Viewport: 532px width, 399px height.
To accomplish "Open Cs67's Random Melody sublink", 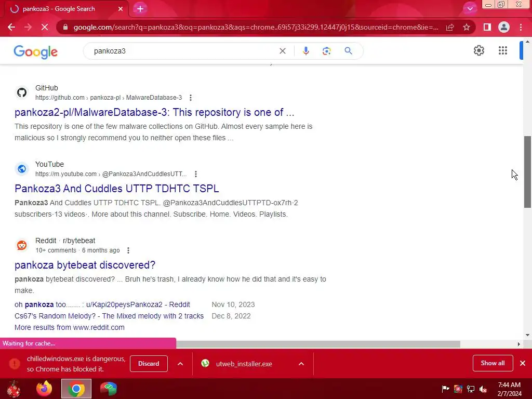I will point(109,316).
